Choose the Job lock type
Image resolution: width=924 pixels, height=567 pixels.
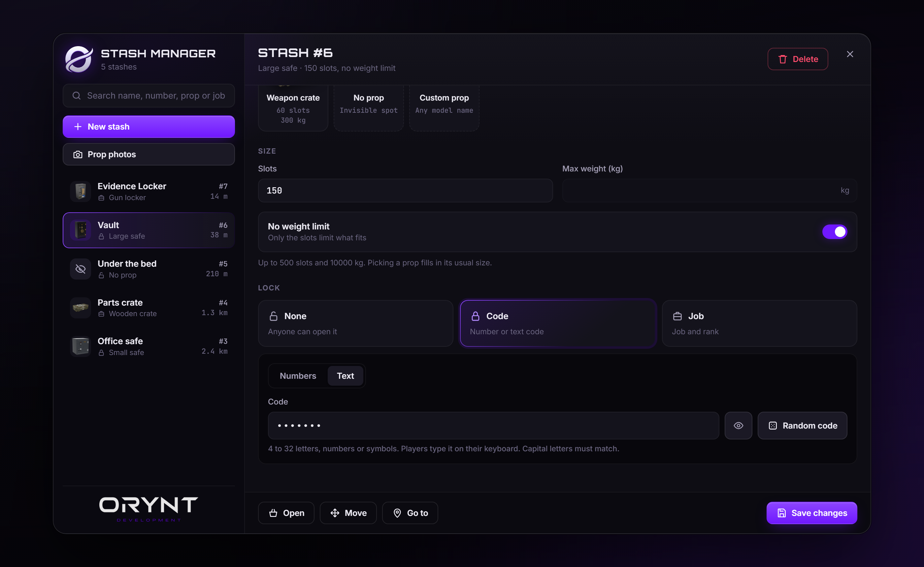(759, 323)
